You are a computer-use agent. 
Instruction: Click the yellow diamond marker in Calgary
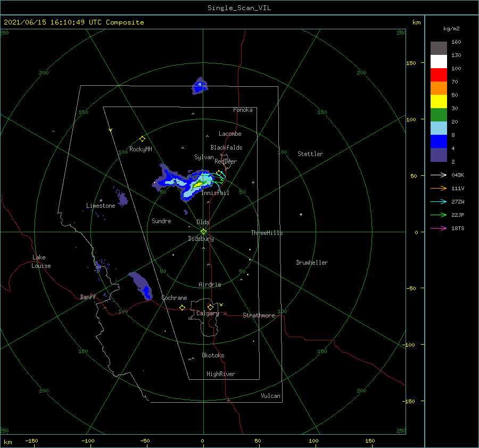click(210, 307)
